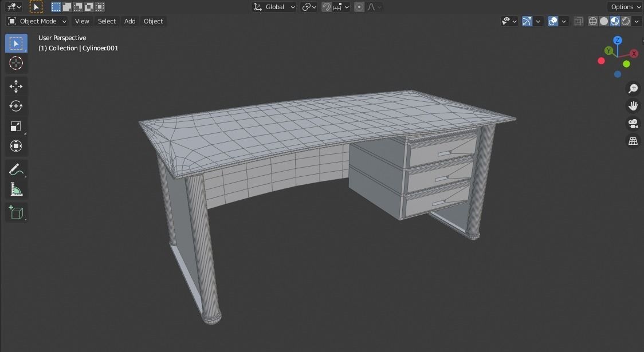Enable proportional editing

pyautogui.click(x=359, y=7)
